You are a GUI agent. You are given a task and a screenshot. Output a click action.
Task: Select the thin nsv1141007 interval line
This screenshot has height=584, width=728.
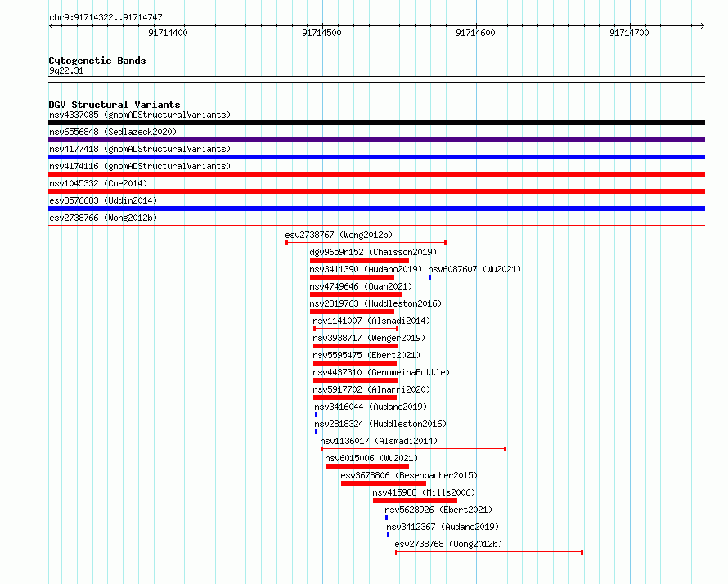click(x=356, y=329)
